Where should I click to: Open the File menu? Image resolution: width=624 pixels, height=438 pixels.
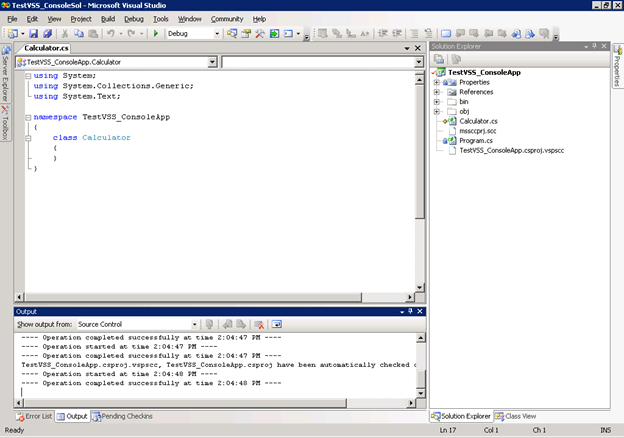(x=12, y=19)
